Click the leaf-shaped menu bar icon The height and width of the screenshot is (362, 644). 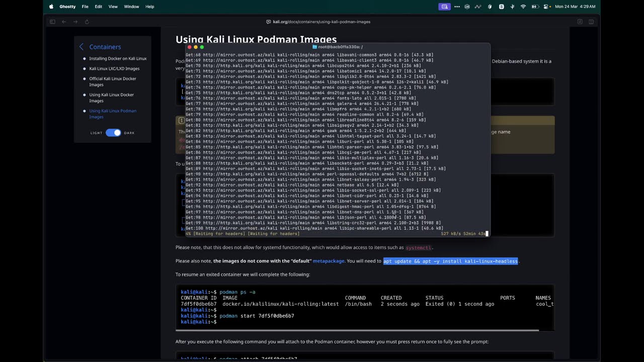490,7
